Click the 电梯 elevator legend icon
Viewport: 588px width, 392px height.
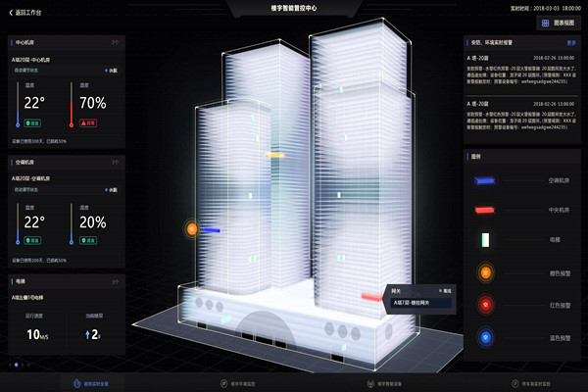tap(484, 240)
